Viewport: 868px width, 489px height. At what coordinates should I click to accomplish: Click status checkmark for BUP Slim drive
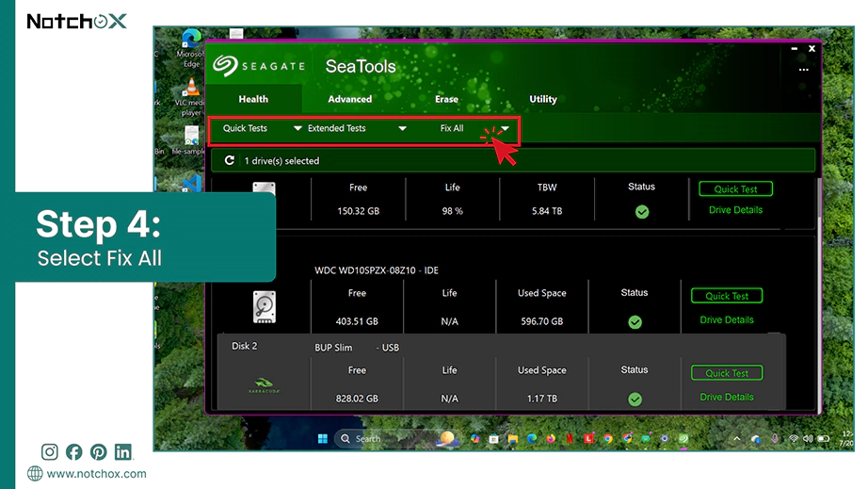coord(635,399)
